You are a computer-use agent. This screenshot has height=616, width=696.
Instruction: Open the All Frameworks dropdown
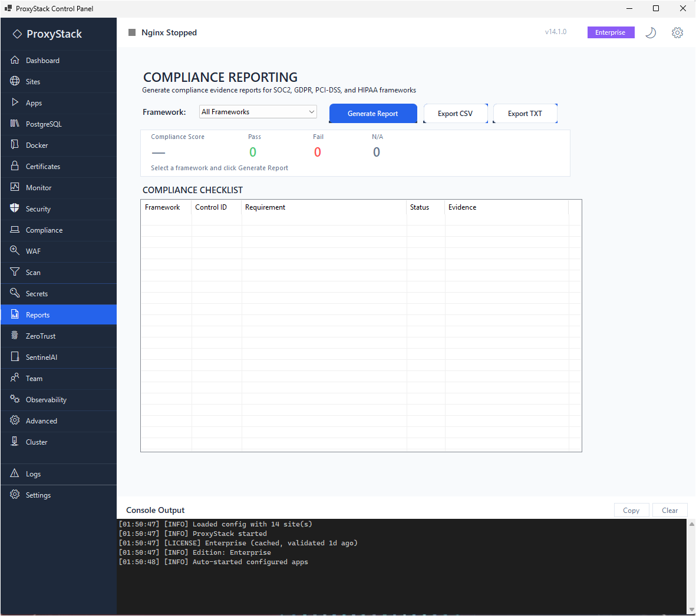258,111
